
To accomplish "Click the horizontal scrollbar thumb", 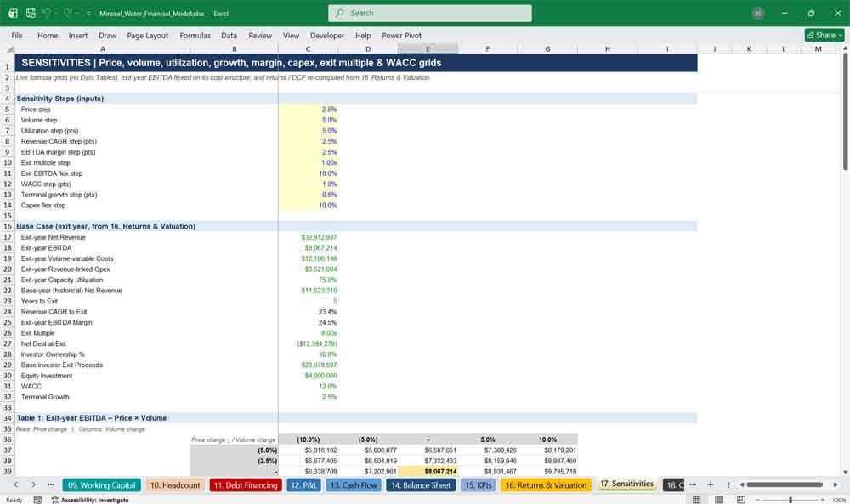I will pyautogui.click(x=785, y=484).
